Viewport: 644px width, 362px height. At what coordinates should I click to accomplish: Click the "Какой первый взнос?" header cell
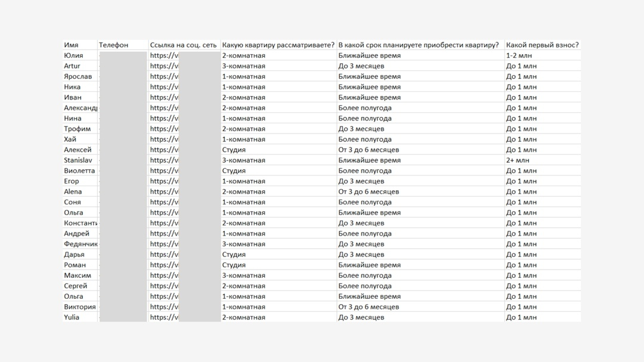coord(542,45)
